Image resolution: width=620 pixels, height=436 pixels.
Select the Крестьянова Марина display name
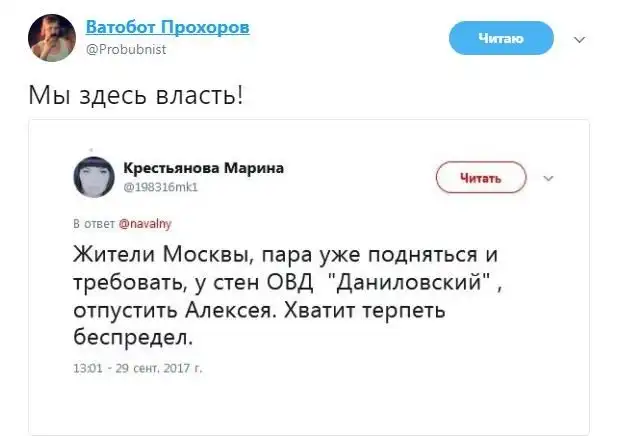coord(202,168)
